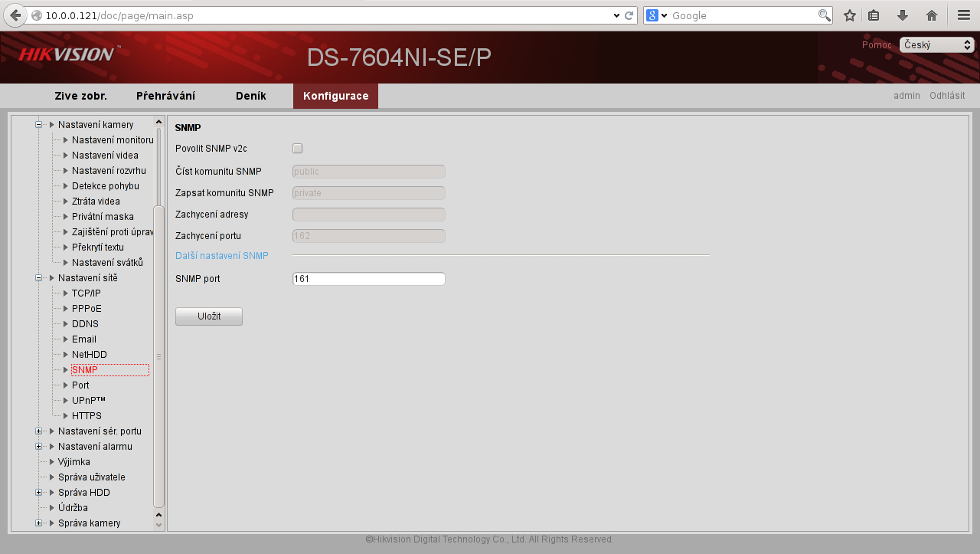Click the Uložit save button
Screen dimensions: 980x554
209,316
